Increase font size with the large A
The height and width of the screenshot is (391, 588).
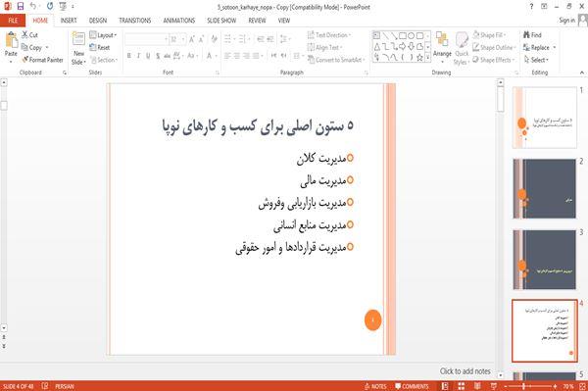[192, 39]
